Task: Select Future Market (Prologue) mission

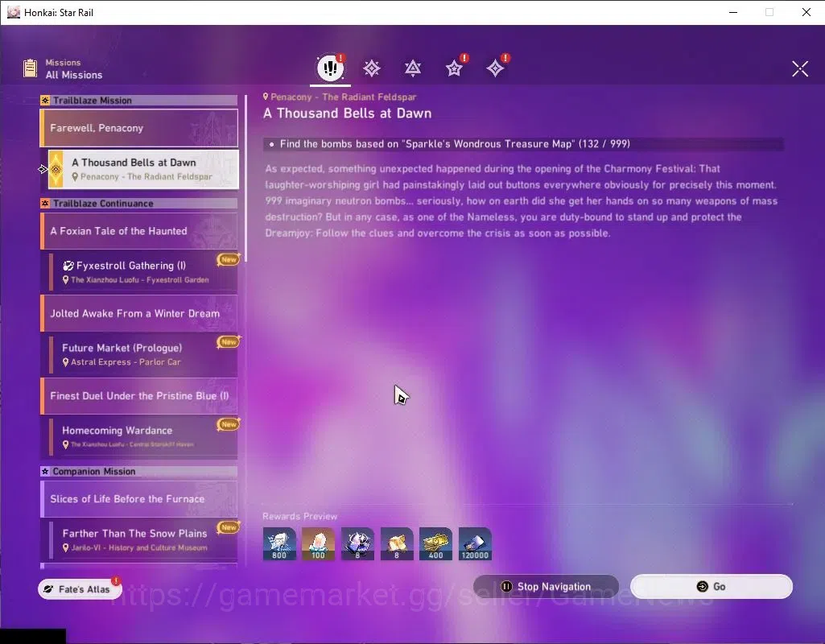Action: pos(143,354)
